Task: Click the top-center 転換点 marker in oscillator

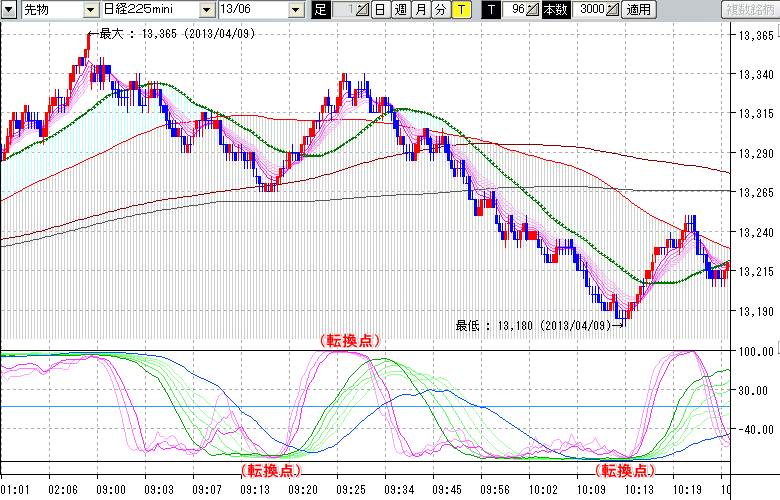Action: 350,341
